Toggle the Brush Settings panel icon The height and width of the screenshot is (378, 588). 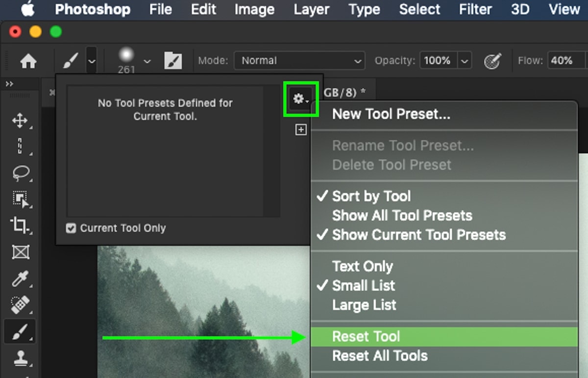(173, 61)
